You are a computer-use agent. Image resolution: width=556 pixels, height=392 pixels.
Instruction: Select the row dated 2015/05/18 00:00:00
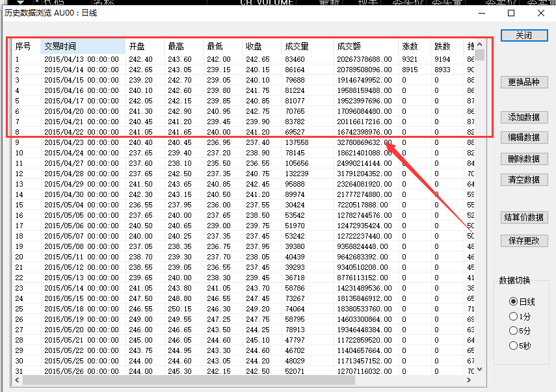click(243, 309)
